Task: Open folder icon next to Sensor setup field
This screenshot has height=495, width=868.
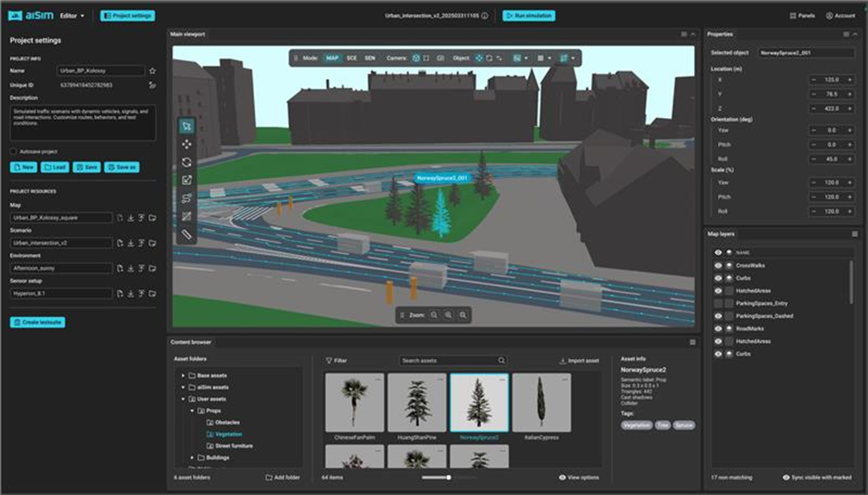Action: pyautogui.click(x=152, y=294)
